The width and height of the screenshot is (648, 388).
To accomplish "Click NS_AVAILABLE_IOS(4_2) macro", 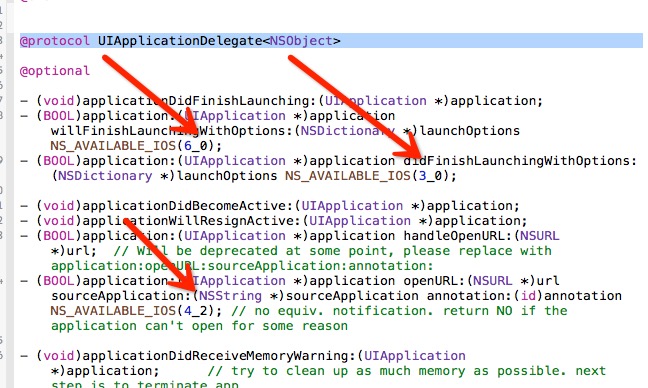I will (x=132, y=311).
